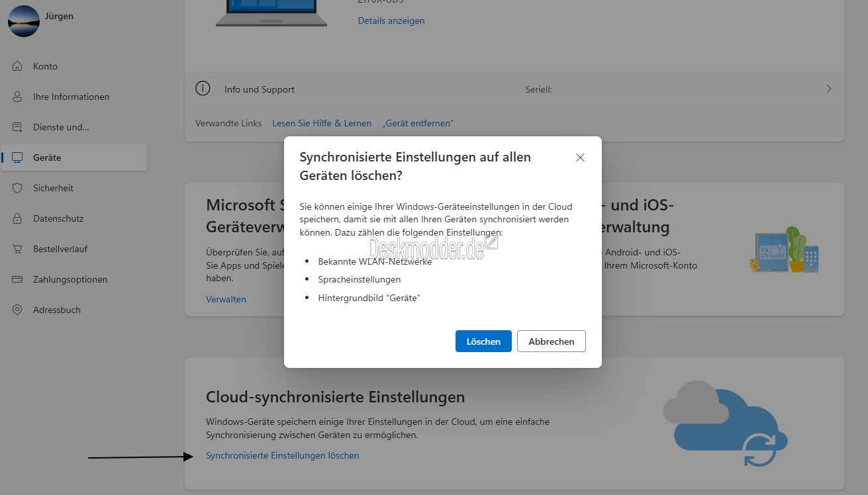The height and width of the screenshot is (495, 868).
Task: Open Lesen Sie Hilfe & Lernen link
Action: pos(322,123)
